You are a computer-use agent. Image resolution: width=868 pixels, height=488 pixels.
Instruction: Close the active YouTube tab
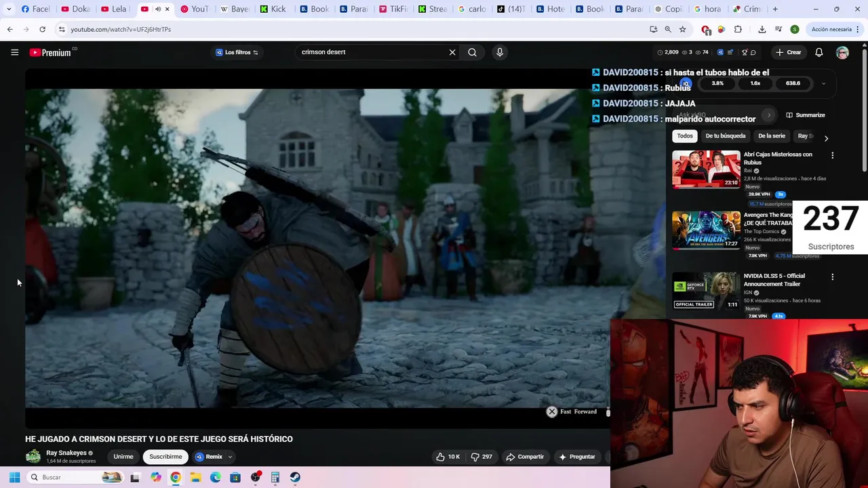(x=167, y=9)
